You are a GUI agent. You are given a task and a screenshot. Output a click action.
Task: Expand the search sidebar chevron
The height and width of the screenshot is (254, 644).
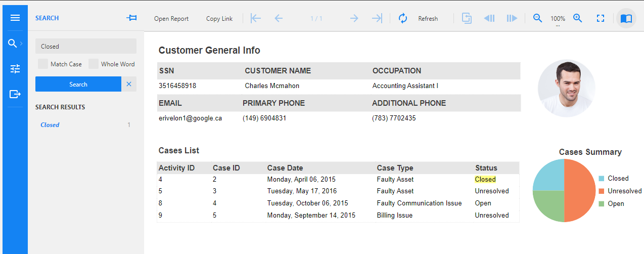point(21,44)
